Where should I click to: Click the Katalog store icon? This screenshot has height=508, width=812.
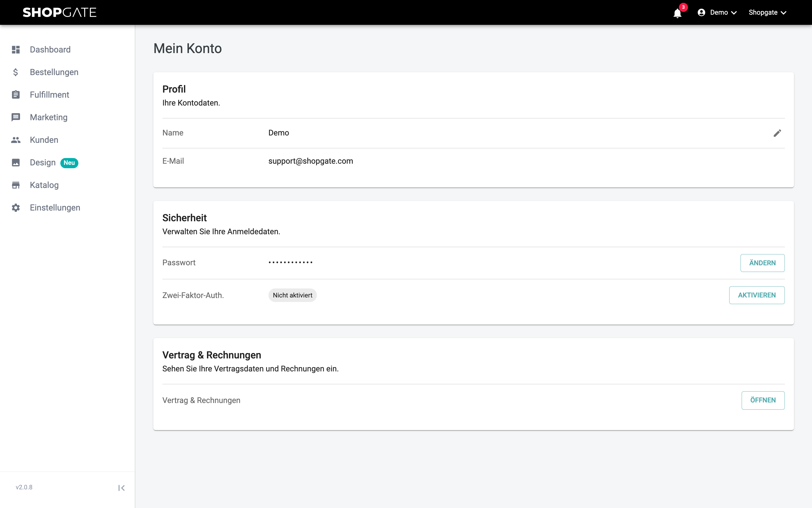click(x=16, y=185)
